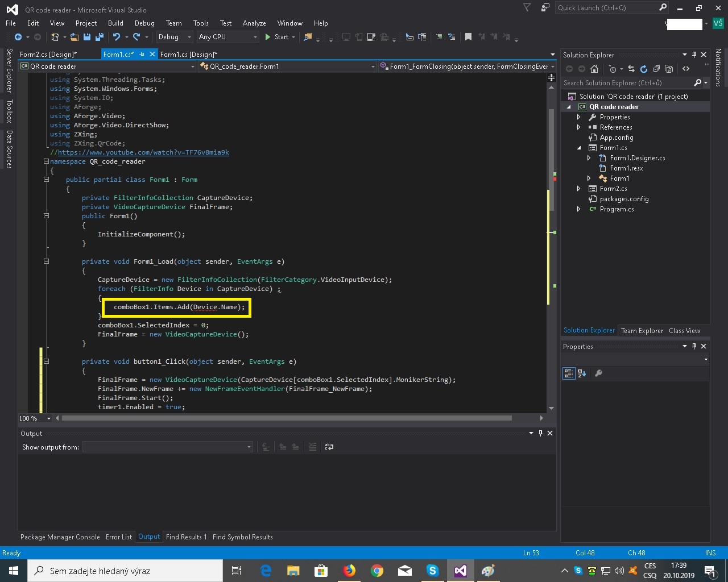The height and width of the screenshot is (582, 728).
Task: Toggle auto-hide pin on Solution Explorer panel
Action: pos(694,55)
